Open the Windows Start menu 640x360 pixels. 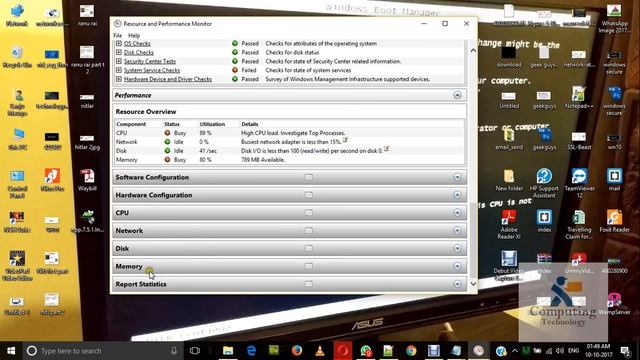(x=11, y=351)
